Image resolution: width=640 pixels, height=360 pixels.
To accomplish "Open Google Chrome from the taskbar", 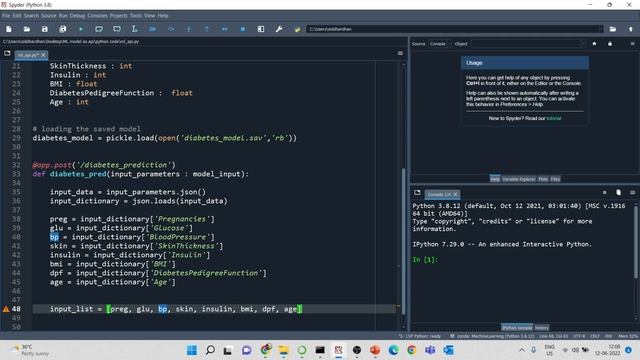I will [411, 350].
